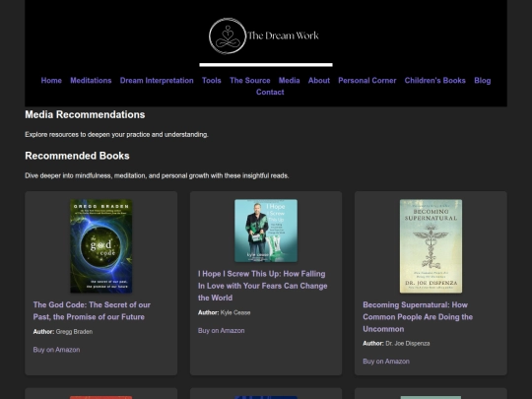Go to Personal Corner
The height and width of the screenshot is (399, 532).
pos(367,81)
